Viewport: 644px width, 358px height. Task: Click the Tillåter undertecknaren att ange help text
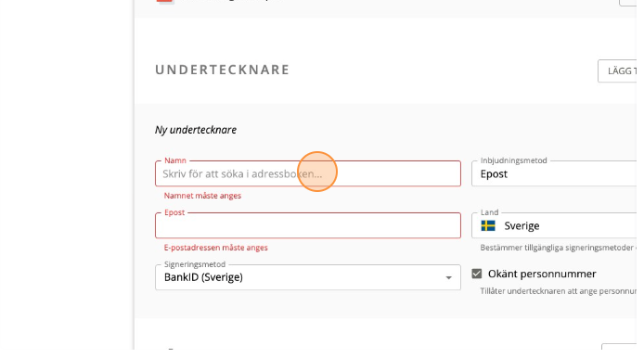[558, 291]
